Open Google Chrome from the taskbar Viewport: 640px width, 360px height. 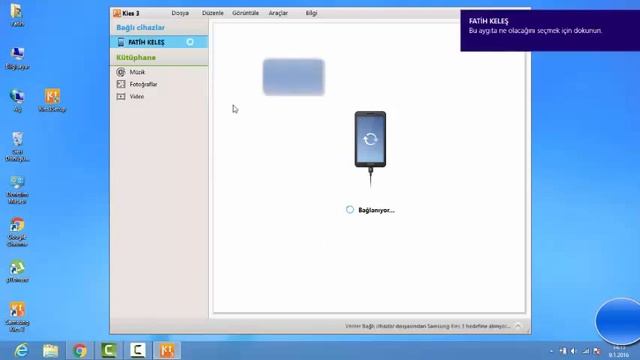[80, 350]
